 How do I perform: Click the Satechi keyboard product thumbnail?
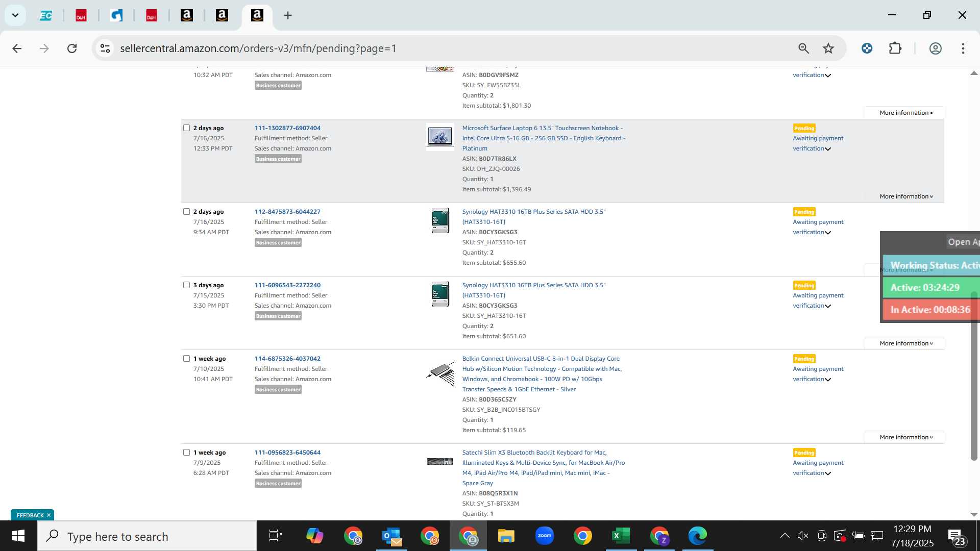440,462
